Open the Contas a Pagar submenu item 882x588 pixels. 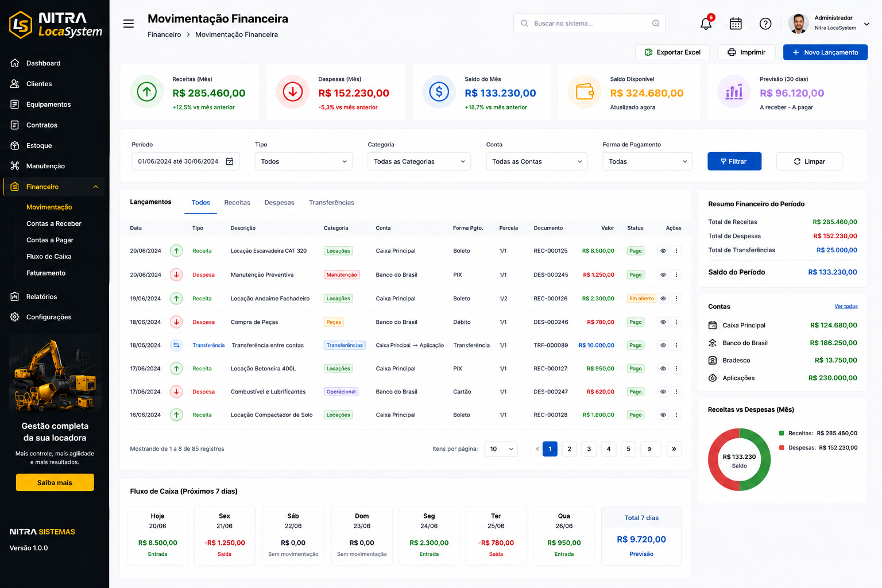coord(50,240)
